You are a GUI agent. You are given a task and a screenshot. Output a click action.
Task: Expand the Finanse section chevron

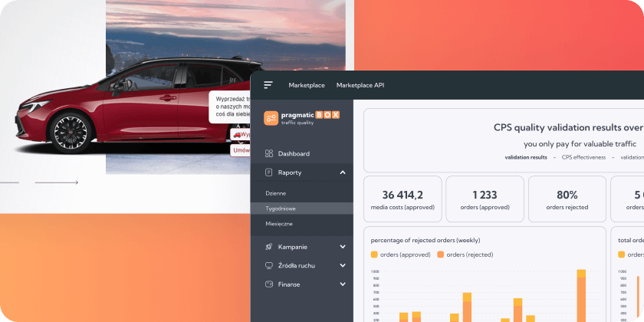(342, 284)
